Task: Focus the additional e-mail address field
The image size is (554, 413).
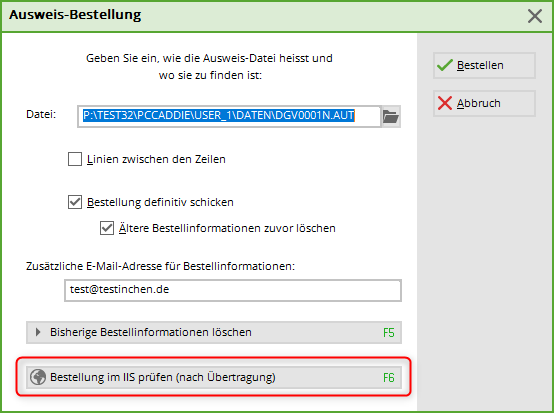Action: pyautogui.click(x=233, y=290)
